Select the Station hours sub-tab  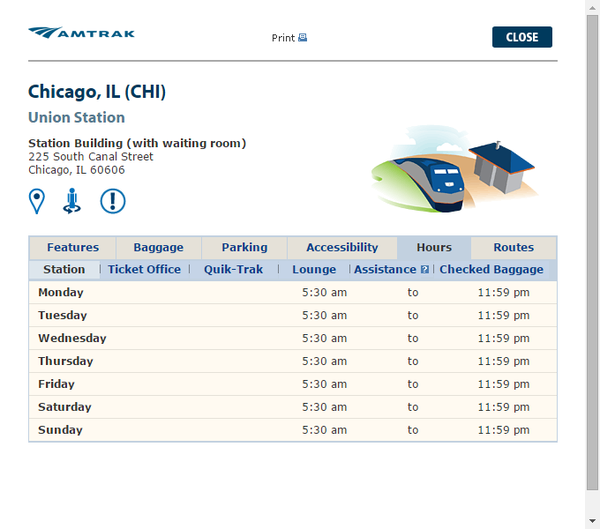click(64, 269)
